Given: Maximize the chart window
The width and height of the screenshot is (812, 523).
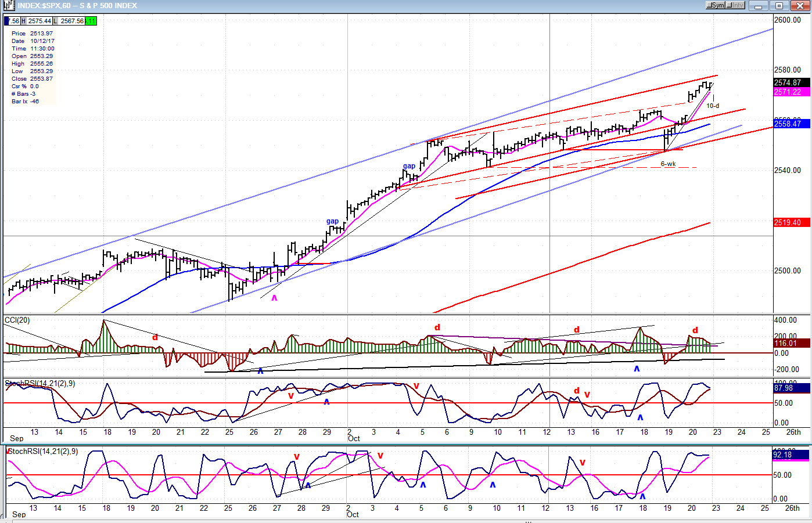Looking at the screenshot, I should coord(779,6).
